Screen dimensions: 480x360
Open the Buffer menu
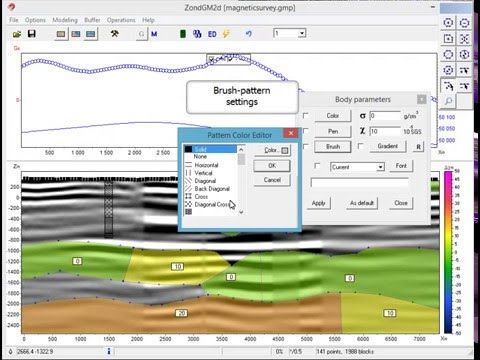[x=92, y=20]
